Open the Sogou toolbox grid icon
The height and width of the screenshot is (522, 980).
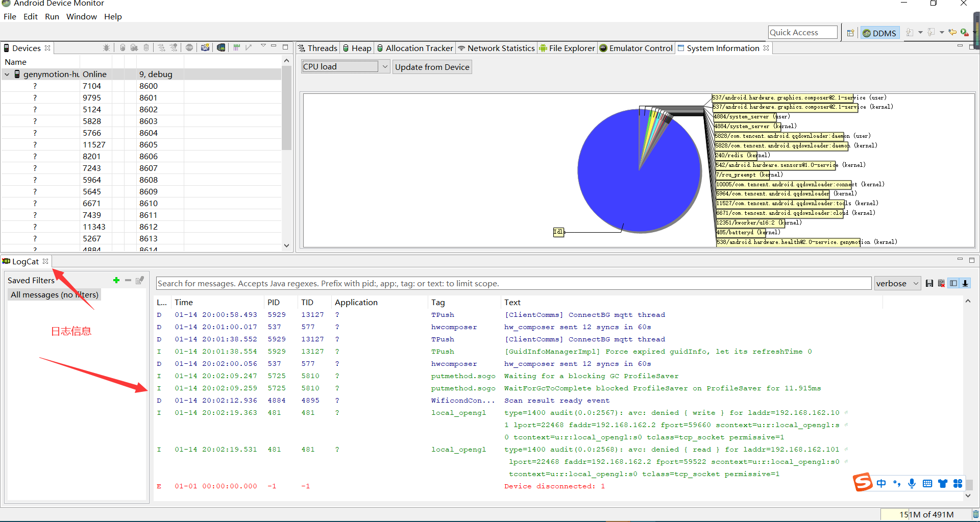[958, 483]
